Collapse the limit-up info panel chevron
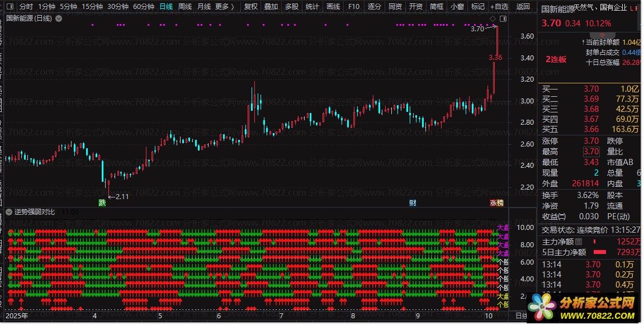 [x=603, y=35]
